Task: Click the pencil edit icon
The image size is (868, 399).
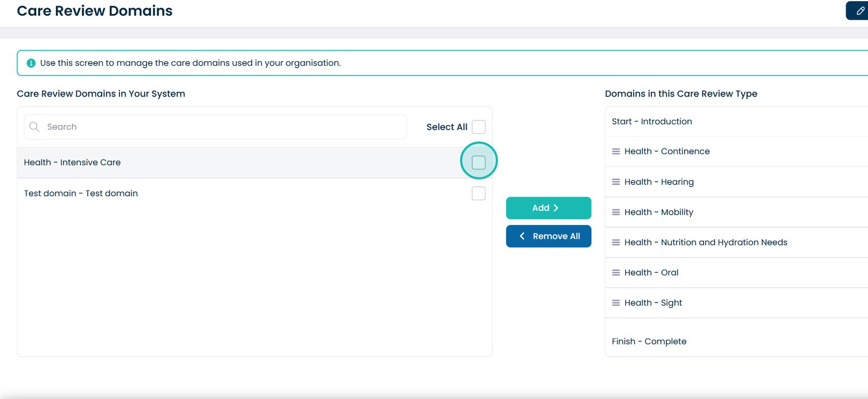Action: tap(860, 11)
